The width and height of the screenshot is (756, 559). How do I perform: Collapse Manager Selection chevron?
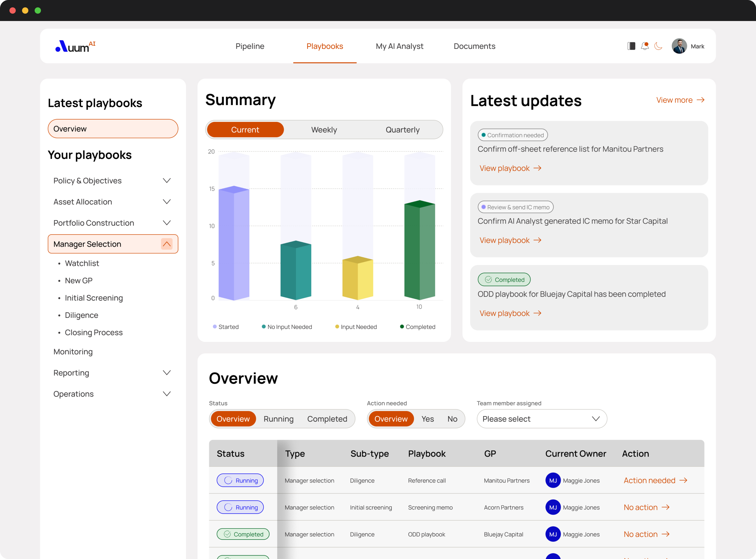pos(166,244)
